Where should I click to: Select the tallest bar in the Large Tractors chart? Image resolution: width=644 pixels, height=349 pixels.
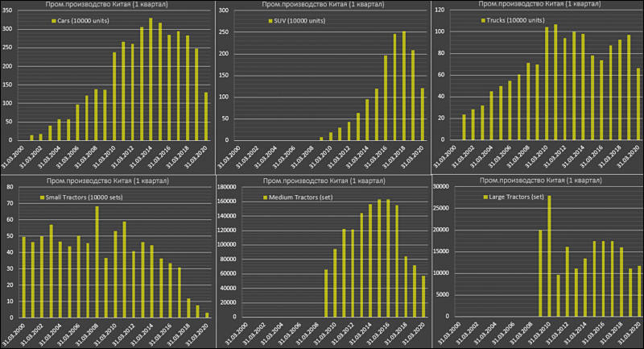click(x=550, y=256)
